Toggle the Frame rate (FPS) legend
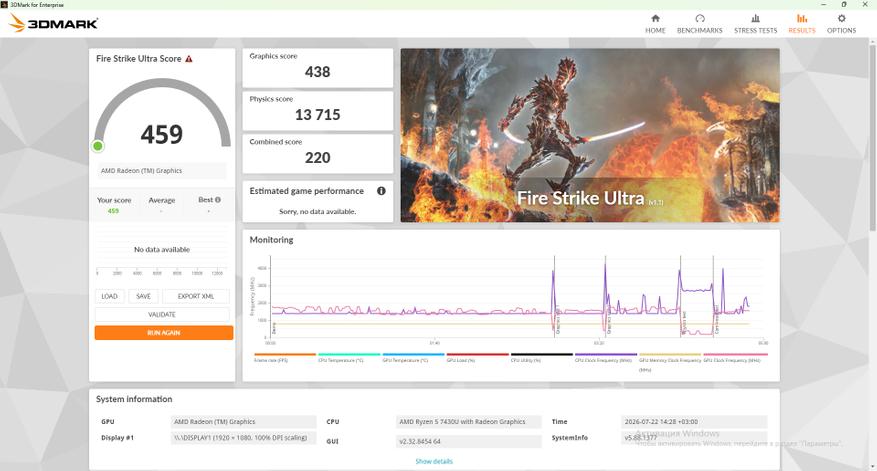Viewport: 877px width, 471px height. click(x=285, y=357)
